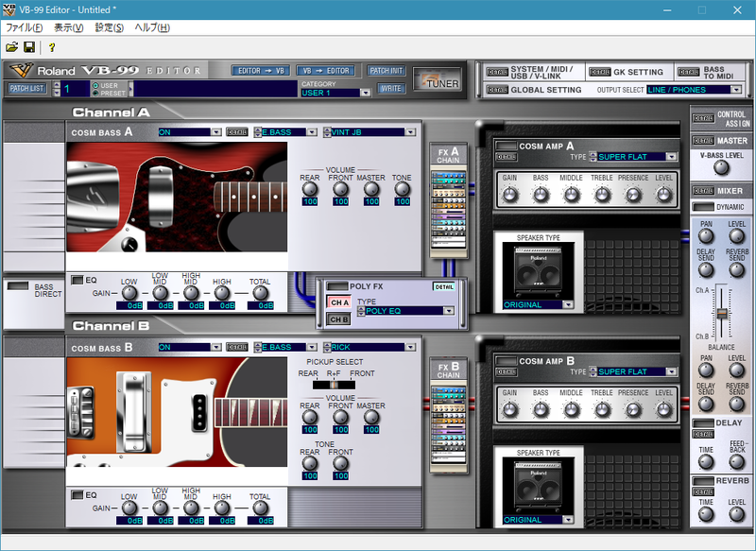Screen dimensions: 756x551
Task: Expand COSM AMP B TYPE SUPER FLAT dropdown
Action: (672, 371)
